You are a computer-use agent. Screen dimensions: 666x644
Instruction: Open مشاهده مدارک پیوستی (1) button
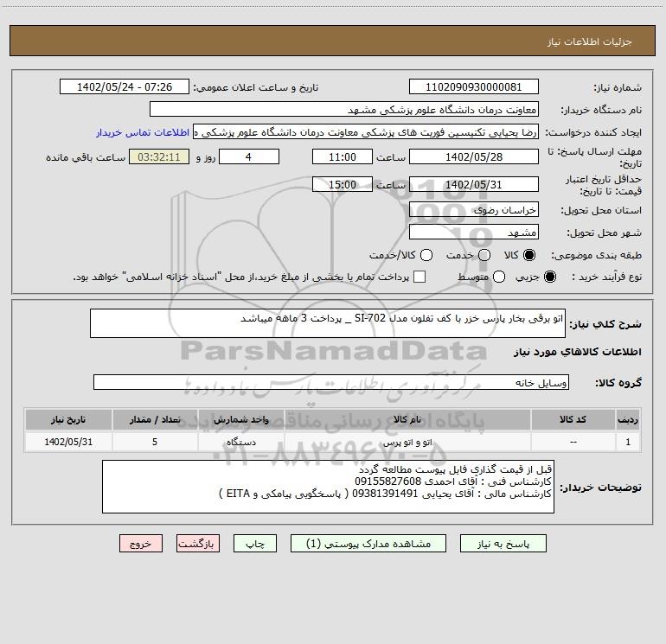368,544
